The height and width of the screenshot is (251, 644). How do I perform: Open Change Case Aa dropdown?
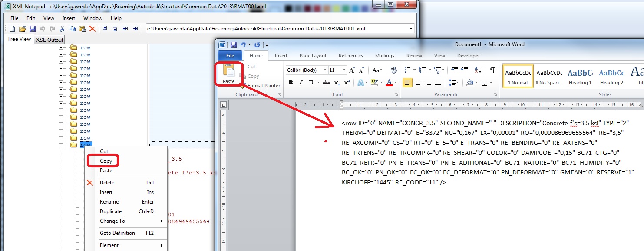pyautogui.click(x=377, y=70)
